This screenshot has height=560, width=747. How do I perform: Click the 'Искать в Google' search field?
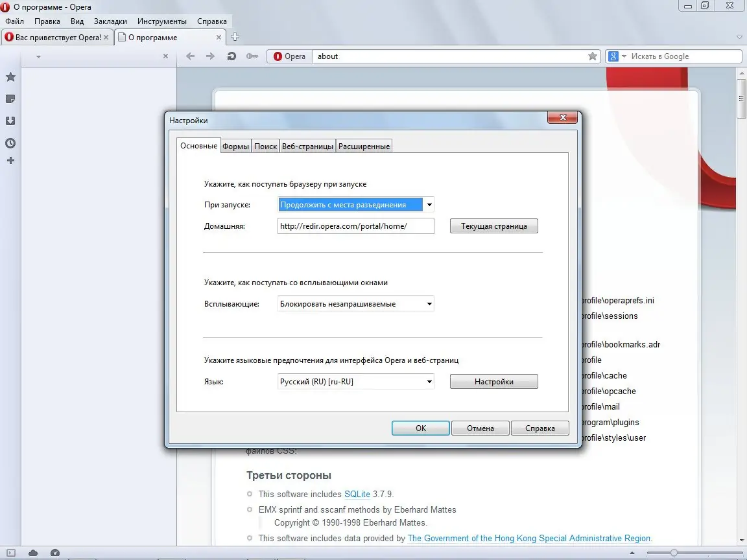[685, 56]
